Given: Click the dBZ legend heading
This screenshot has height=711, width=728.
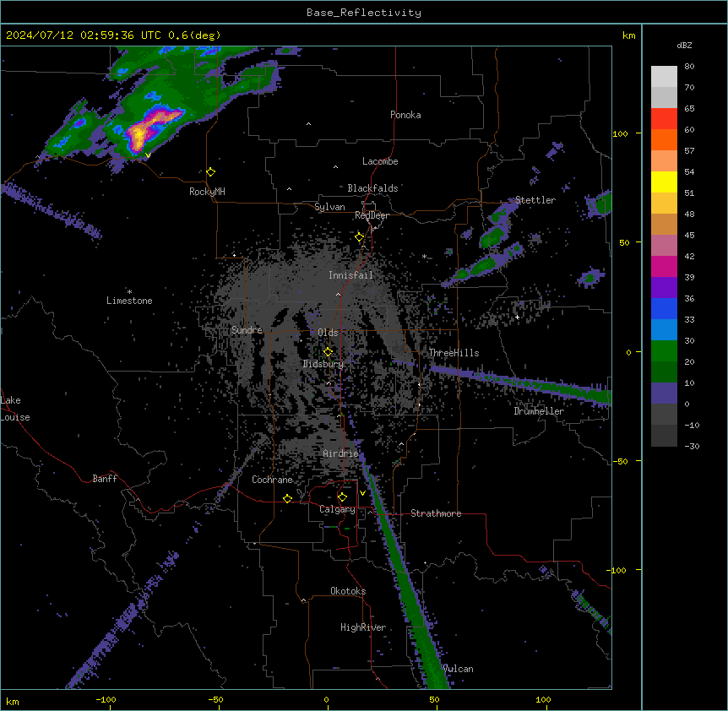Looking at the screenshot, I should 684,46.
